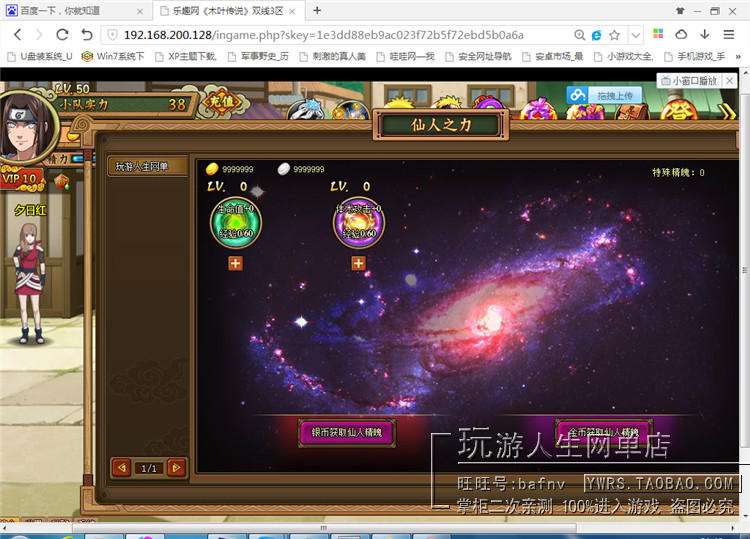This screenshot has height=539, width=750.
Task: Click the vertical page scrollbar
Action: pos(745,270)
